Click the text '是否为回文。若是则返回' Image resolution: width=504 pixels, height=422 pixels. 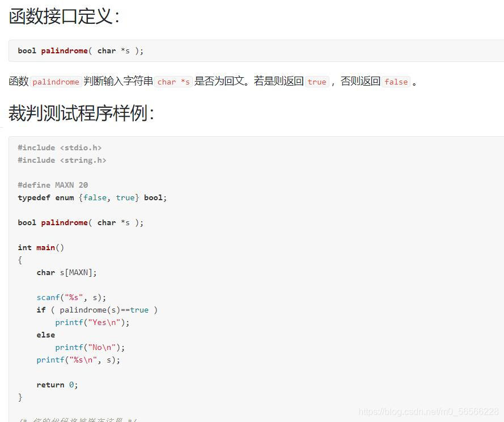pyautogui.click(x=249, y=81)
